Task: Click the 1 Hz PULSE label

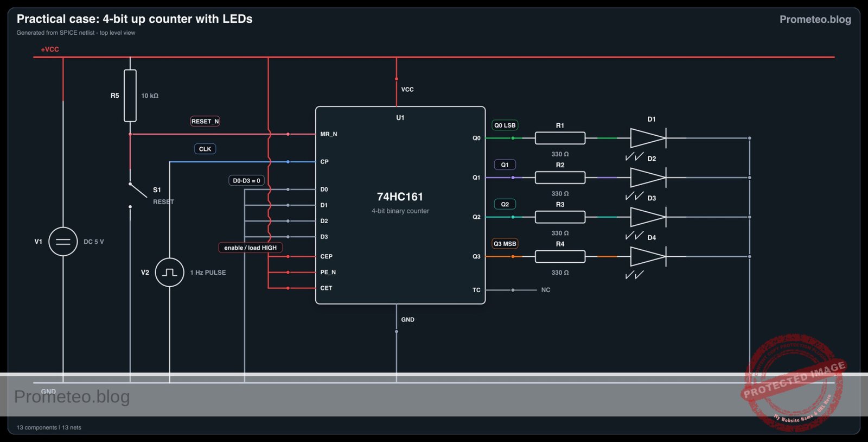Action: 208,273
